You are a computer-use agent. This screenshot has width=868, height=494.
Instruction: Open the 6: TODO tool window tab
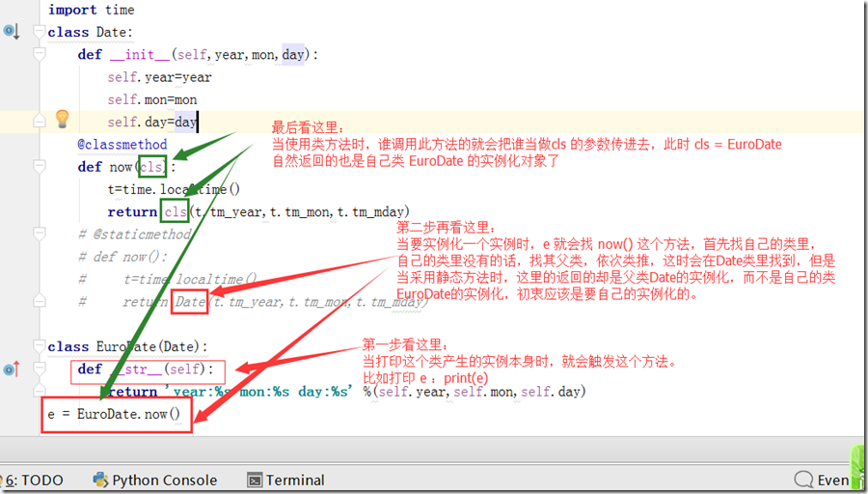[x=35, y=480]
